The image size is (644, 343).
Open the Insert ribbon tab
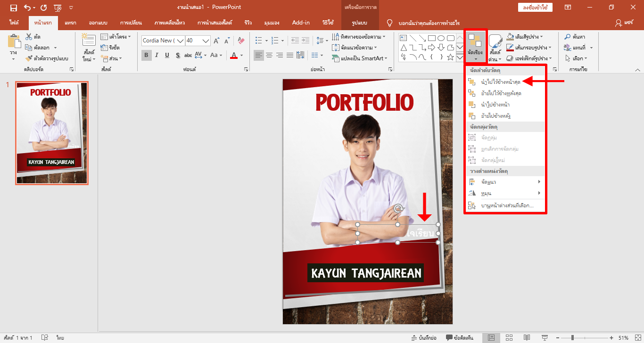click(x=70, y=23)
